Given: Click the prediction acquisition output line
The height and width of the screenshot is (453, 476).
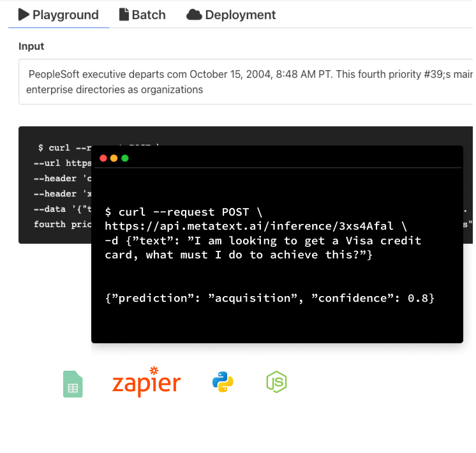Looking at the screenshot, I should coord(269,298).
